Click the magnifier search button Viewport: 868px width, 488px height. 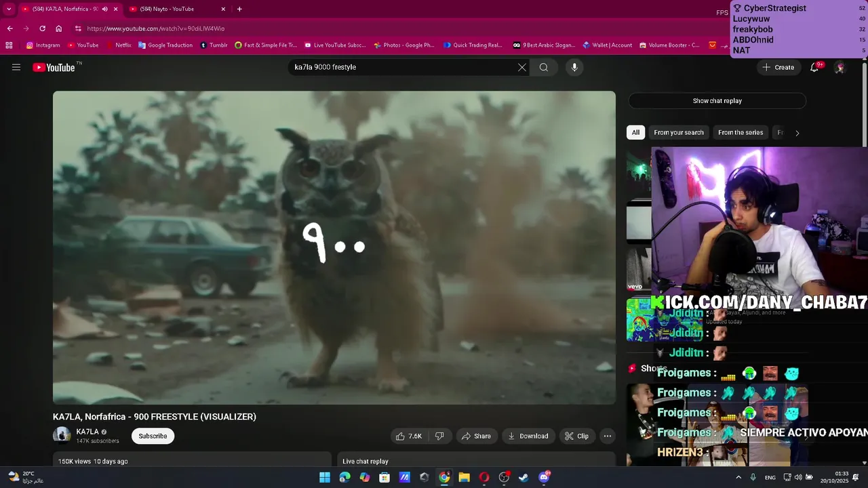click(544, 67)
